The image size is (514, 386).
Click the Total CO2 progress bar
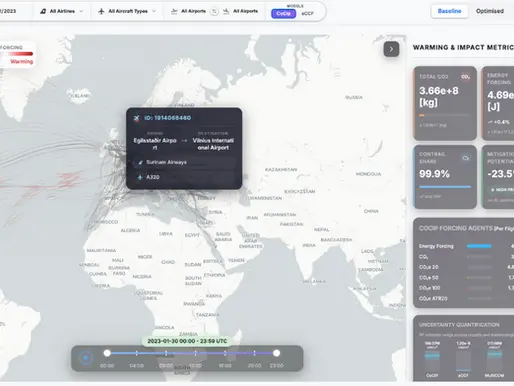[445, 115]
